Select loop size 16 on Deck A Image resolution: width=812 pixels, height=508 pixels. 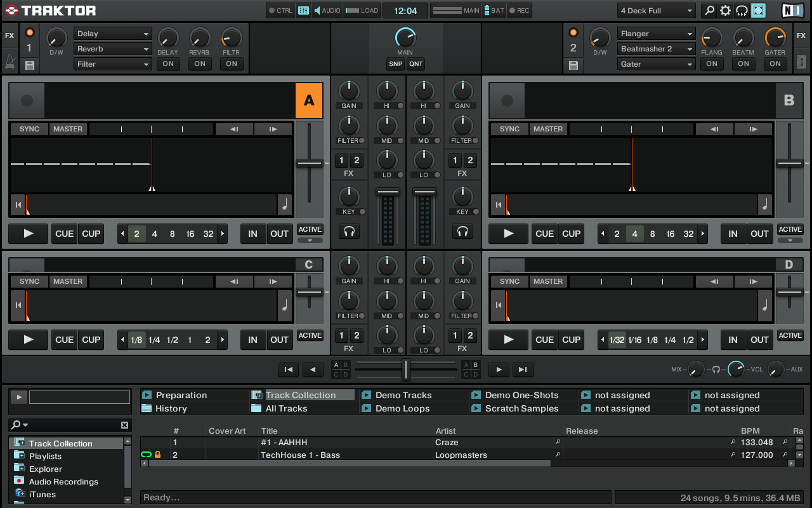(x=190, y=234)
